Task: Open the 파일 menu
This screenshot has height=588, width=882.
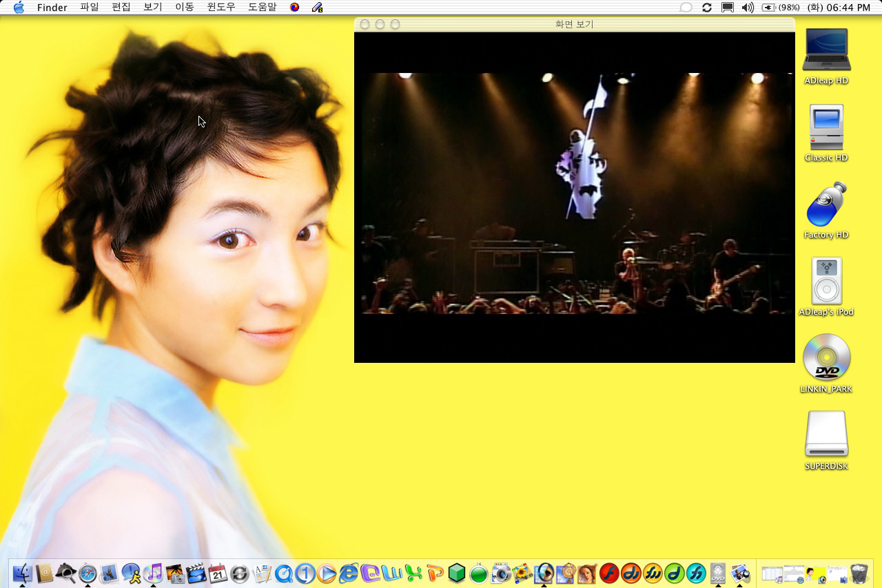Action: 90,8
